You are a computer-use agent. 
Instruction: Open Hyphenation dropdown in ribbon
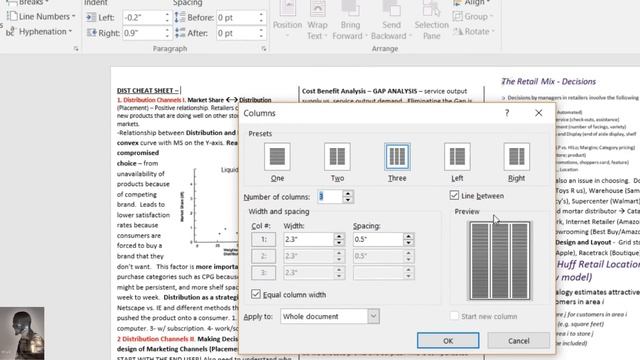pos(39,31)
